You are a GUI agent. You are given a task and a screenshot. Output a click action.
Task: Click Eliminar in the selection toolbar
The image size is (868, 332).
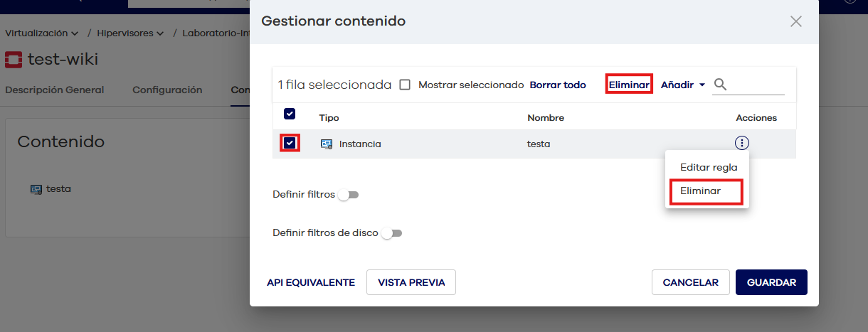tap(629, 85)
